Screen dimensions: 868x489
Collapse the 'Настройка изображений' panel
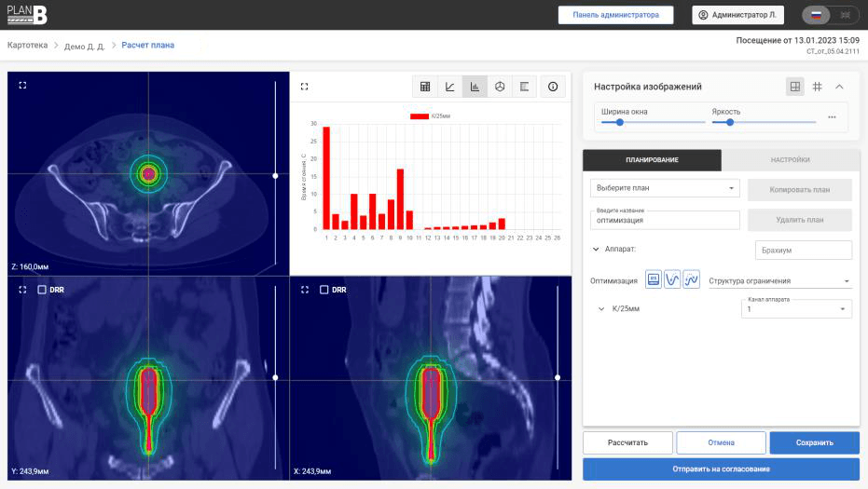click(x=839, y=87)
